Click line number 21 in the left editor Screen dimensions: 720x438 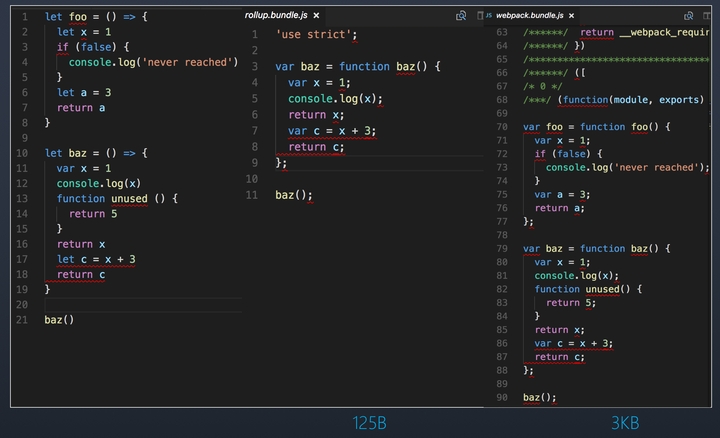point(22,320)
